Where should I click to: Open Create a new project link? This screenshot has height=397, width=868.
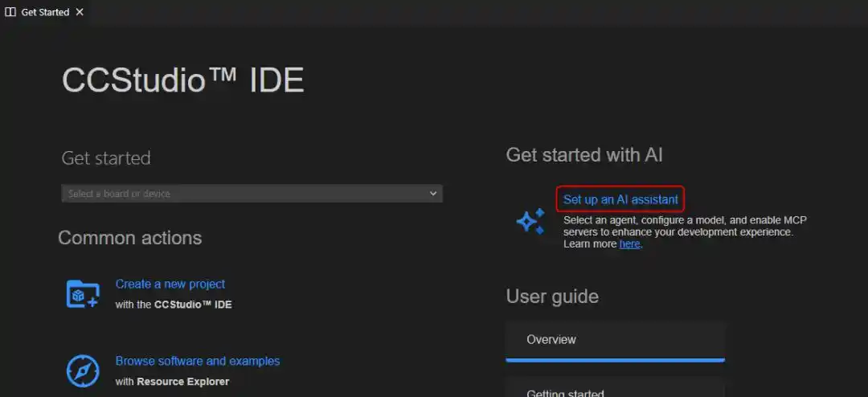tap(170, 284)
